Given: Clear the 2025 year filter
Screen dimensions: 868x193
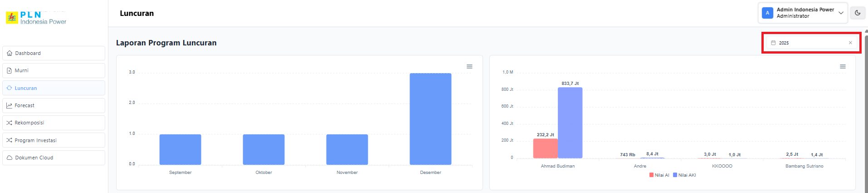Looking at the screenshot, I should pos(850,43).
